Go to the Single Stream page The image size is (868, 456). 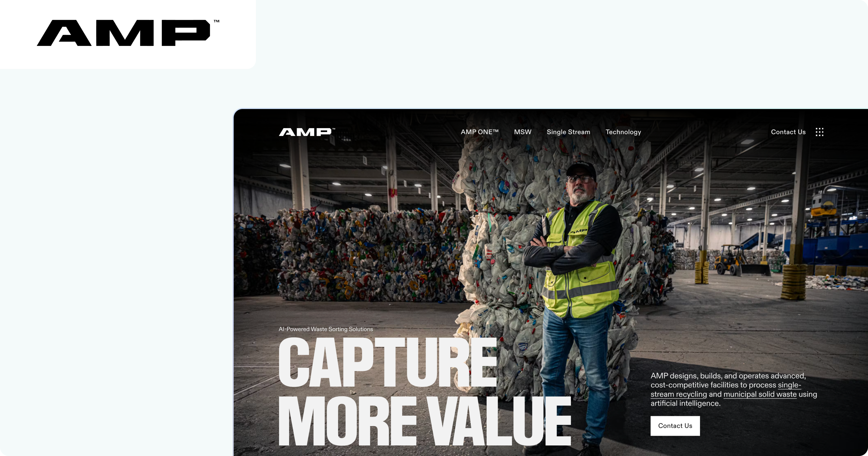568,132
